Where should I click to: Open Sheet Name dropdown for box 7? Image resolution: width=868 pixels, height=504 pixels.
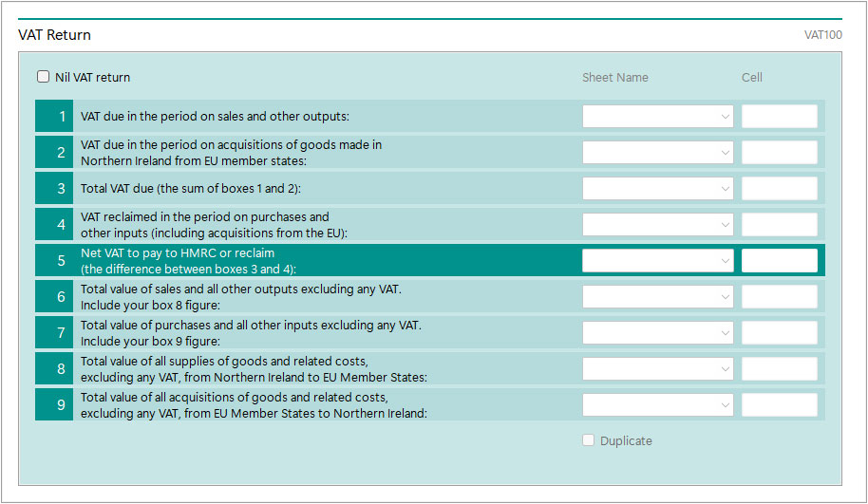pyautogui.click(x=657, y=333)
